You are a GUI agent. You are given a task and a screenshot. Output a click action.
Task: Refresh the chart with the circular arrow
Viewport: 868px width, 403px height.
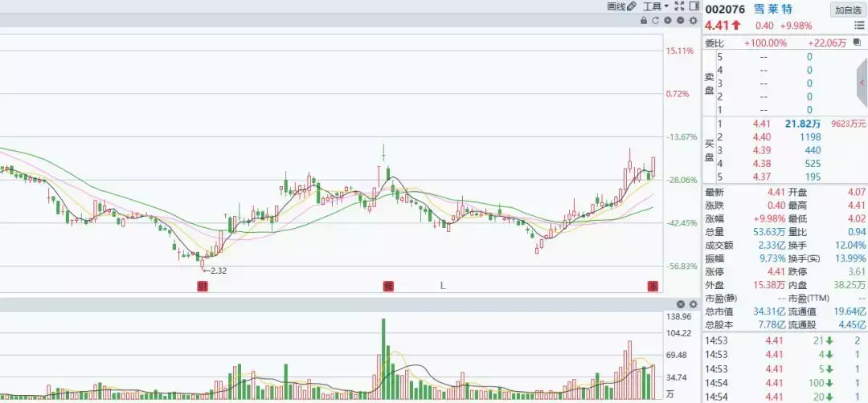pos(656,20)
